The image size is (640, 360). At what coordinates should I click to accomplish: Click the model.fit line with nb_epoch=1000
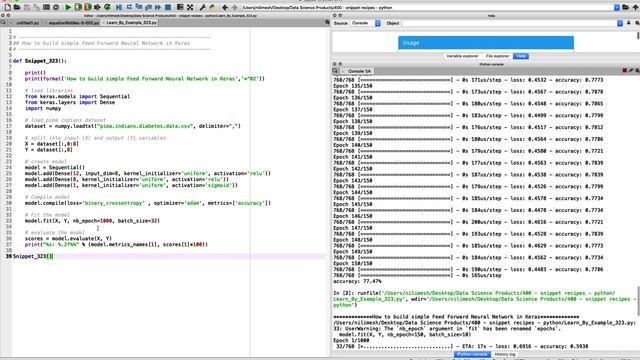click(92, 221)
